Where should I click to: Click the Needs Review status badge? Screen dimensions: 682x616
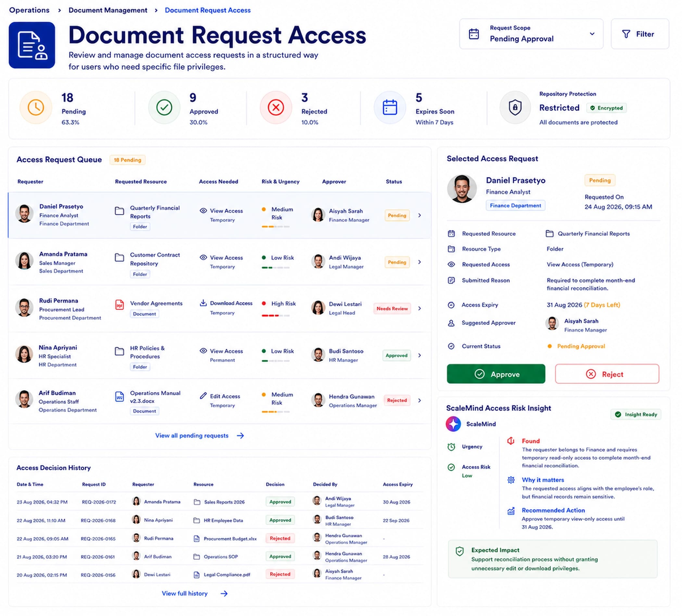pyautogui.click(x=392, y=308)
